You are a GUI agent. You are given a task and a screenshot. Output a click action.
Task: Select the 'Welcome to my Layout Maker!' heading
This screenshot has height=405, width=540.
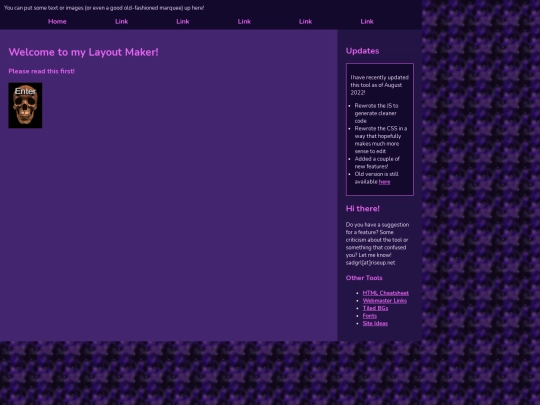(83, 52)
